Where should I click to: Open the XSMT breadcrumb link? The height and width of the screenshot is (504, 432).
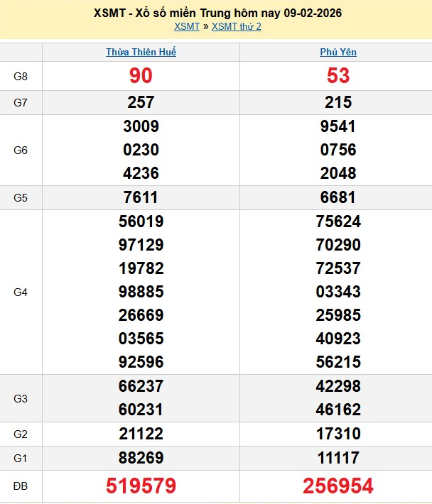(187, 26)
